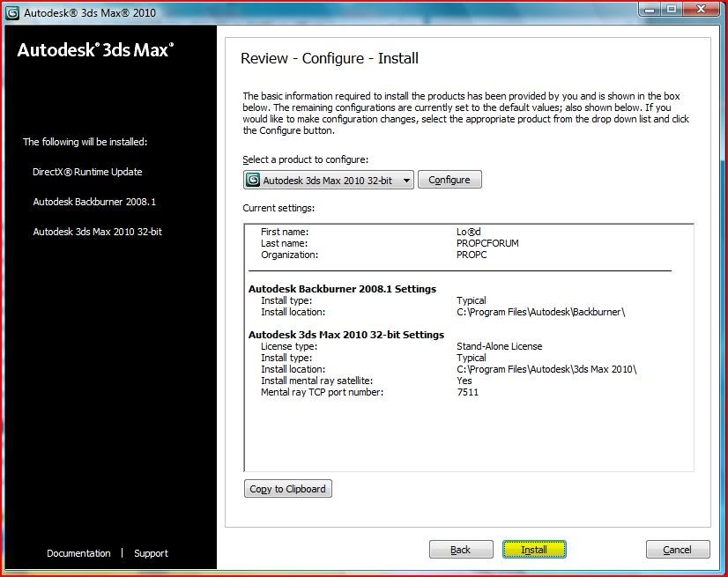Go Back to previous step
The height and width of the screenshot is (577, 728).
461,550
